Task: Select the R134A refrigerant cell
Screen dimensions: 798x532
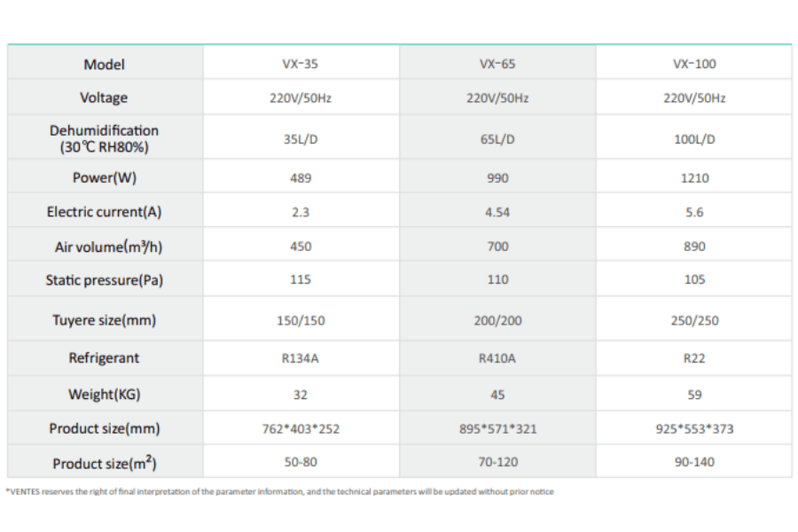Action: (x=301, y=358)
